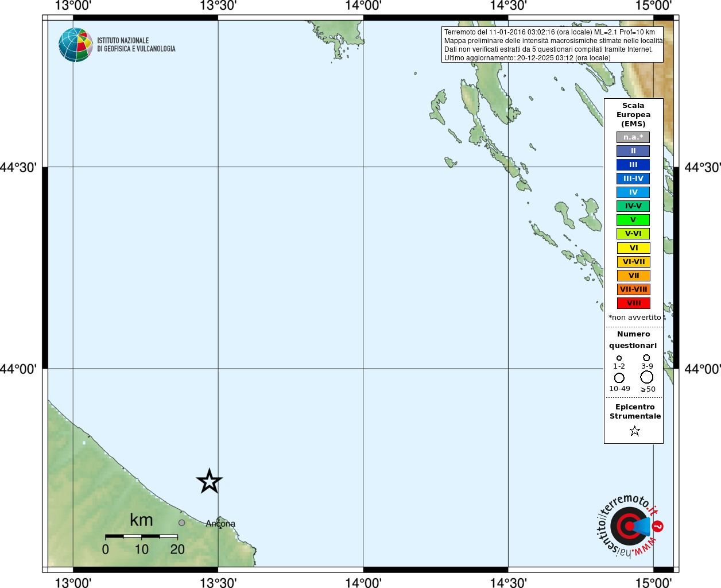Click the 1-2 questionnaires circle symbol
The height and width of the screenshot is (588, 721).
(619, 358)
